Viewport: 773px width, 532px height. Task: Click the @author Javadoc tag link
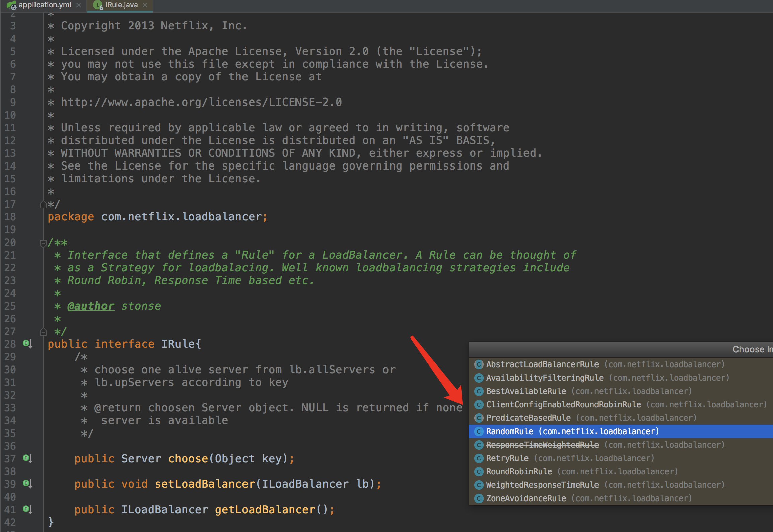(x=91, y=306)
